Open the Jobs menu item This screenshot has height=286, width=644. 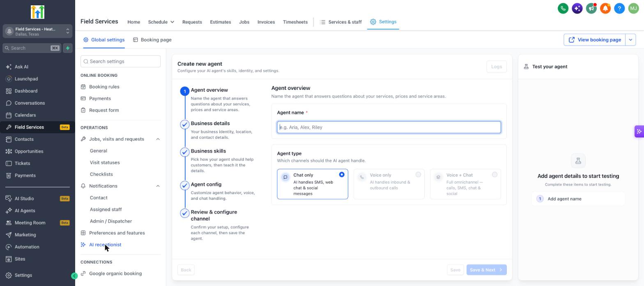coord(244,22)
